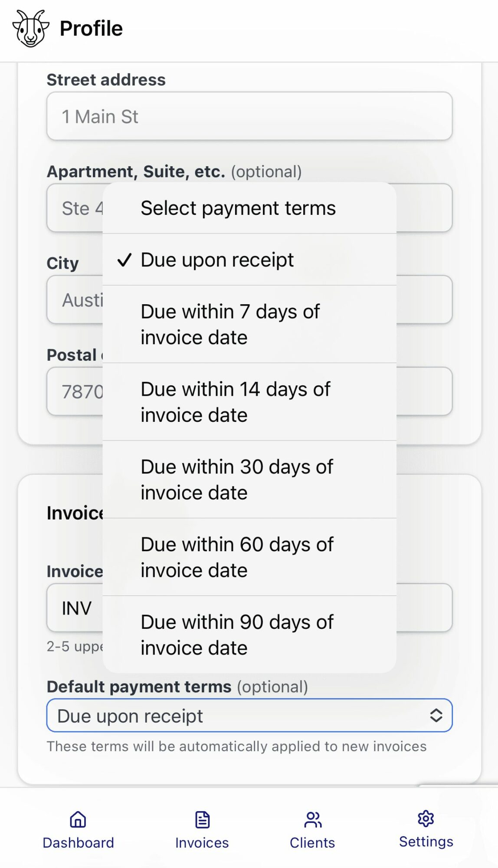
Task: Select Due within 7 days option
Action: [249, 324]
